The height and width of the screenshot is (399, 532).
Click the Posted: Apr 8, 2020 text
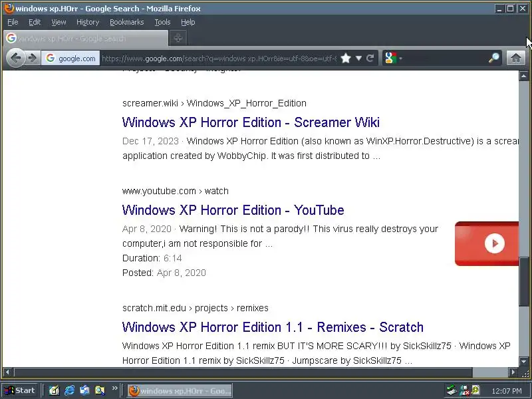pyautogui.click(x=164, y=273)
